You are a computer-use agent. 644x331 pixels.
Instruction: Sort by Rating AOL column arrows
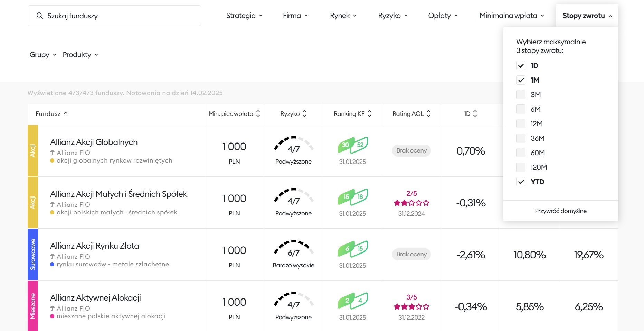428,113
